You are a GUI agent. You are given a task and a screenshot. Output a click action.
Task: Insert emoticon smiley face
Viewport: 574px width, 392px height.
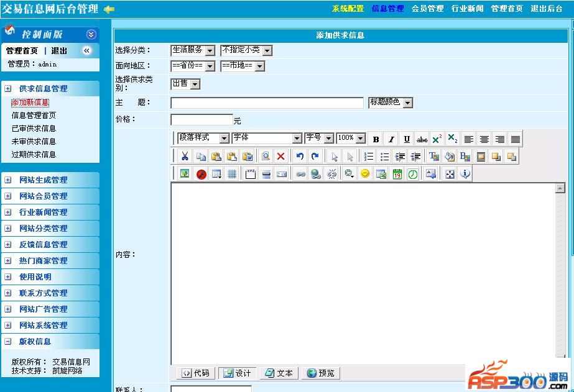[x=365, y=174]
